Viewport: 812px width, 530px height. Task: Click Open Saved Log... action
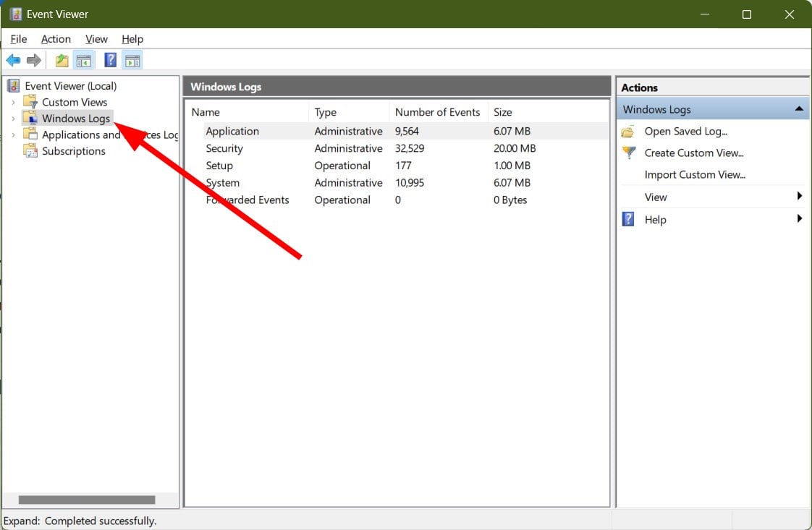[685, 132]
